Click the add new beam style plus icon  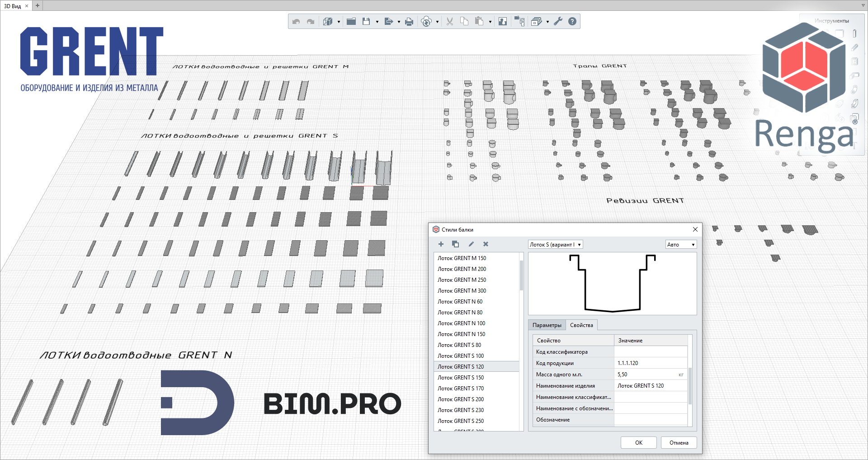pyautogui.click(x=441, y=244)
